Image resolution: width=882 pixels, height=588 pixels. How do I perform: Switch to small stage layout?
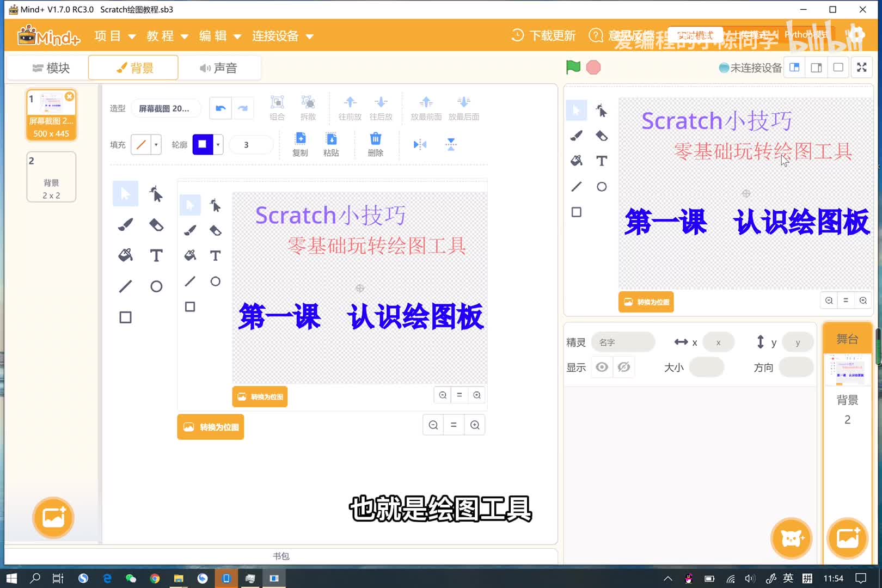click(x=795, y=68)
